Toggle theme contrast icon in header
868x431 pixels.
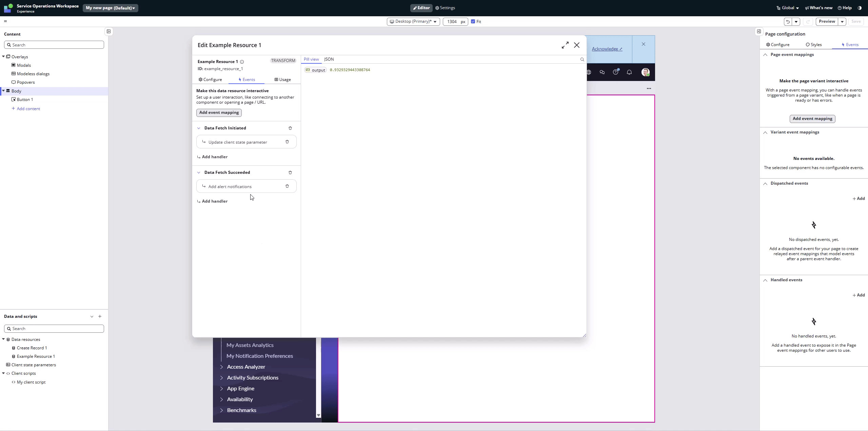(859, 8)
